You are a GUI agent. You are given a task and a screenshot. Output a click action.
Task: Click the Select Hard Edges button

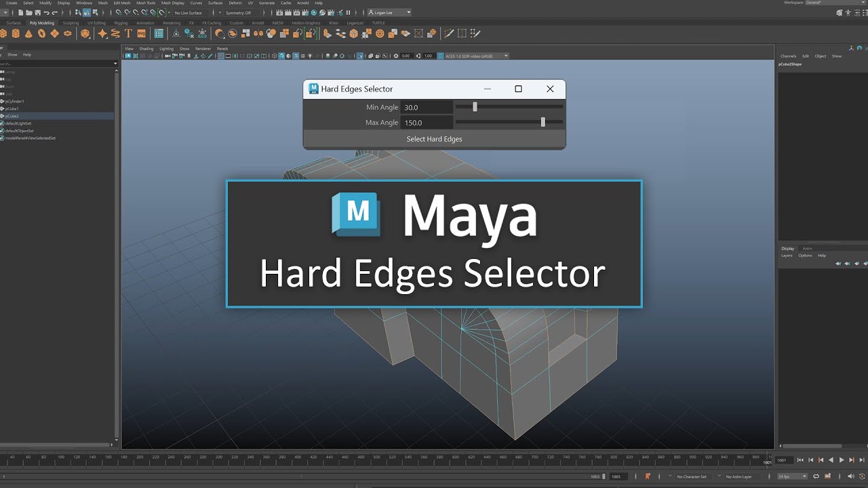434,139
